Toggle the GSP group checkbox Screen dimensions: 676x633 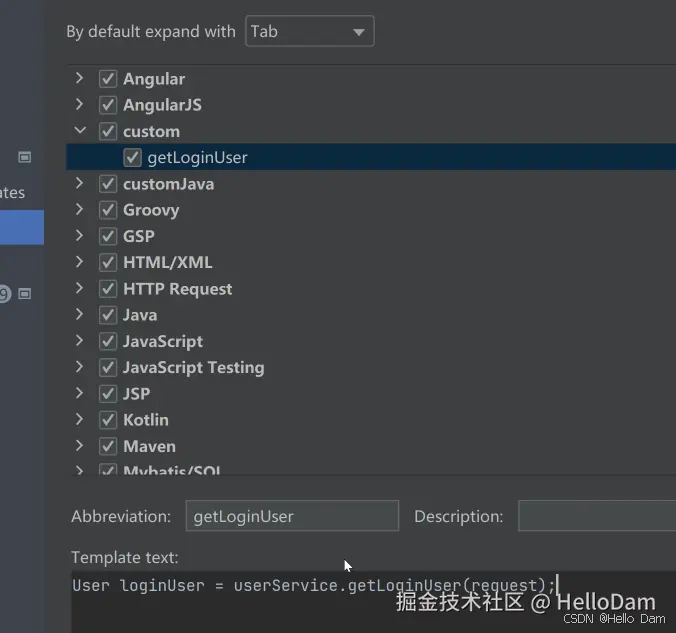(108, 236)
